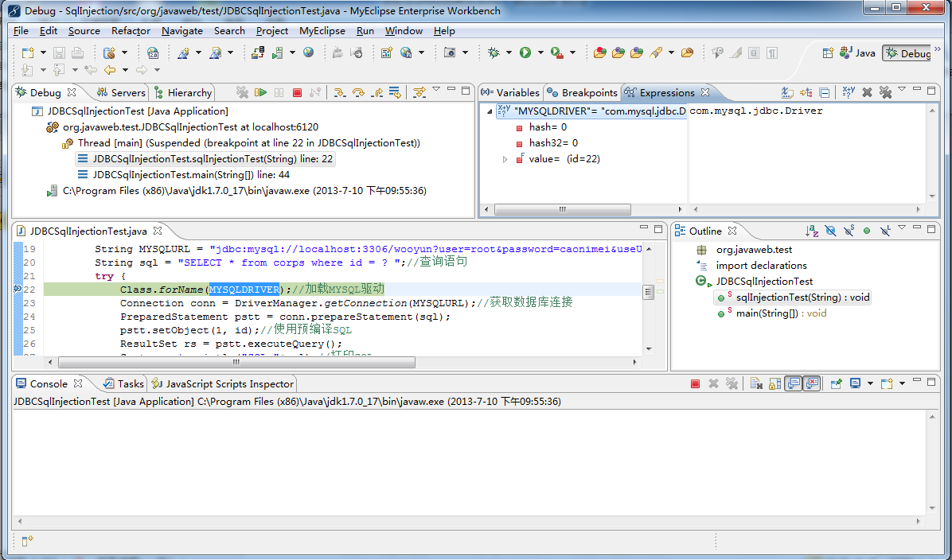Toggle Hide Fields in Outline view
The height and width of the screenshot is (560, 952).
tap(830, 231)
